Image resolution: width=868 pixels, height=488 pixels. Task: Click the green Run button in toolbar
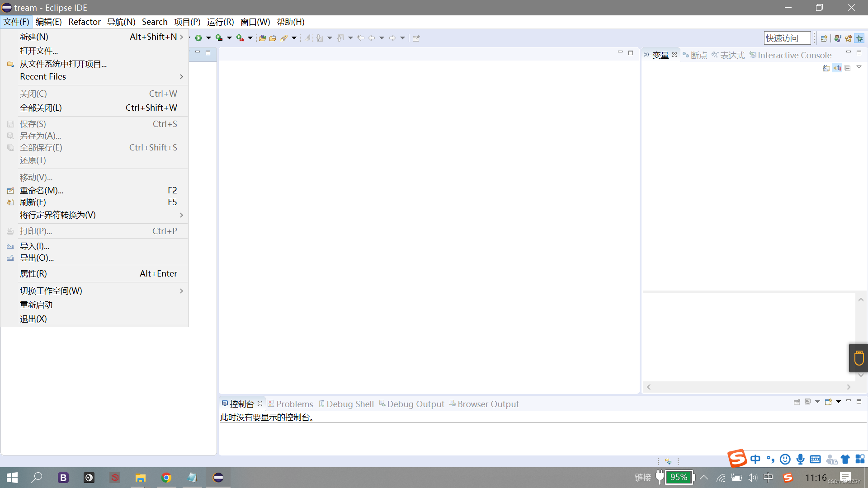tap(198, 38)
